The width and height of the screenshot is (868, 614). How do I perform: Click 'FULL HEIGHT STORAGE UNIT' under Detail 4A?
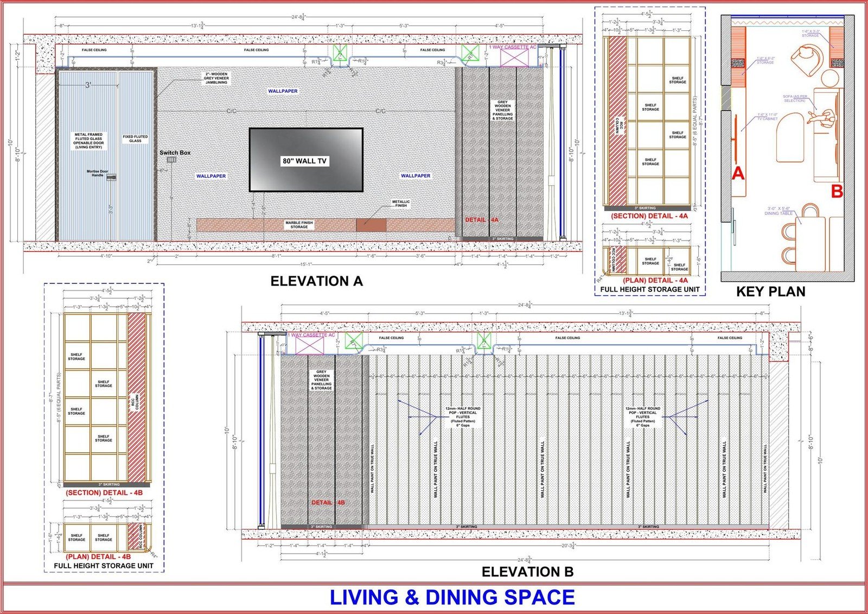tap(650, 290)
